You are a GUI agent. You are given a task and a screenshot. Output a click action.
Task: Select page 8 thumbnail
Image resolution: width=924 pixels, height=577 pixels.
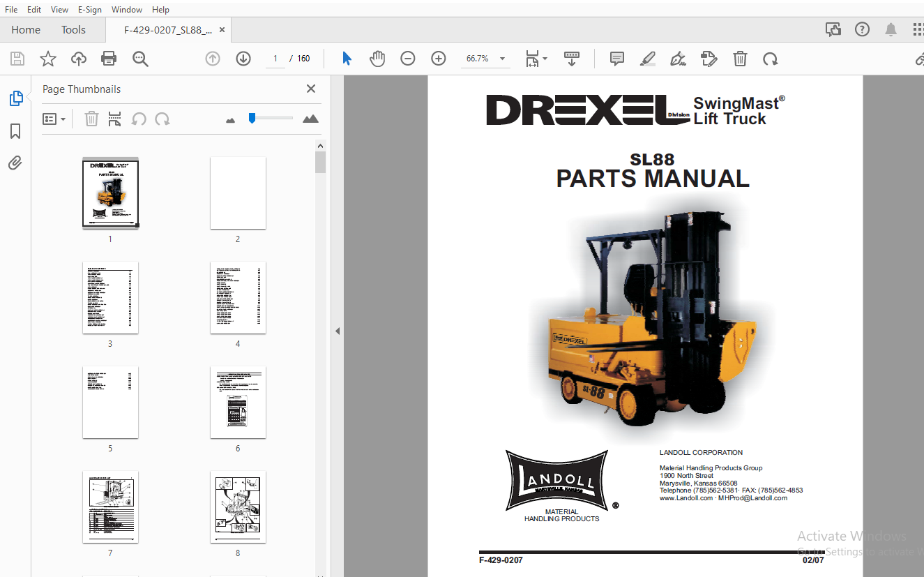[x=238, y=507]
